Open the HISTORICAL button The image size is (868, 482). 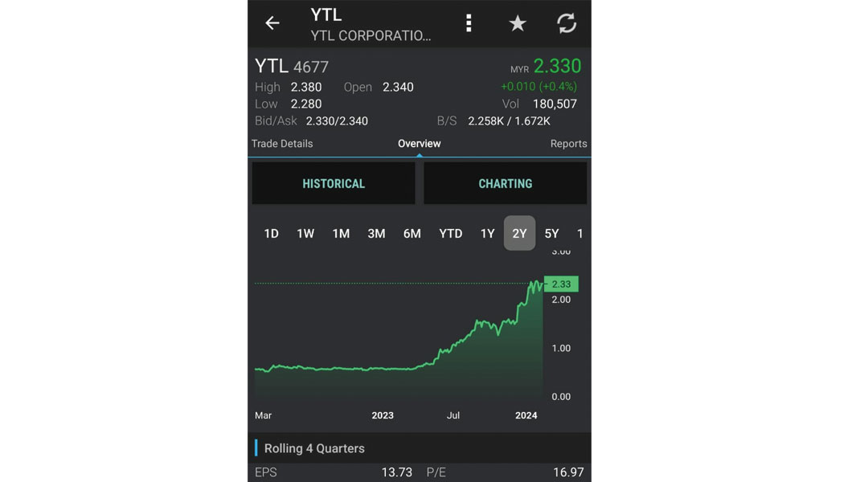point(334,184)
